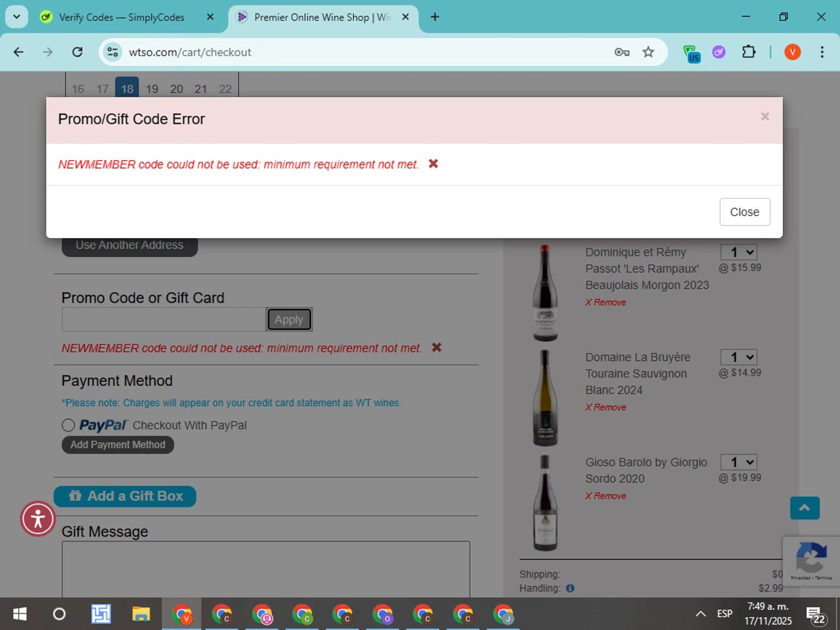Switch to the Verify Codes — SimplyCodes tab
This screenshot has height=630, width=840.
pos(122,17)
